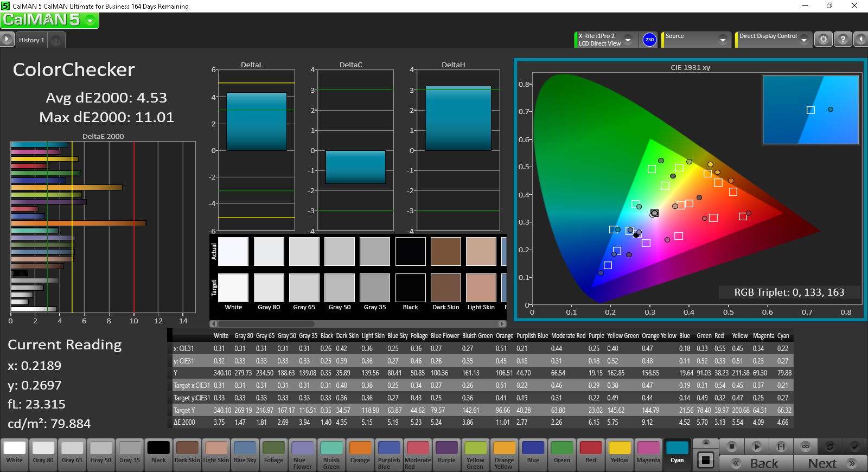Click the checkmark icon in bottom toolbar
The width and height of the screenshot is (868, 472).
pos(854,447)
